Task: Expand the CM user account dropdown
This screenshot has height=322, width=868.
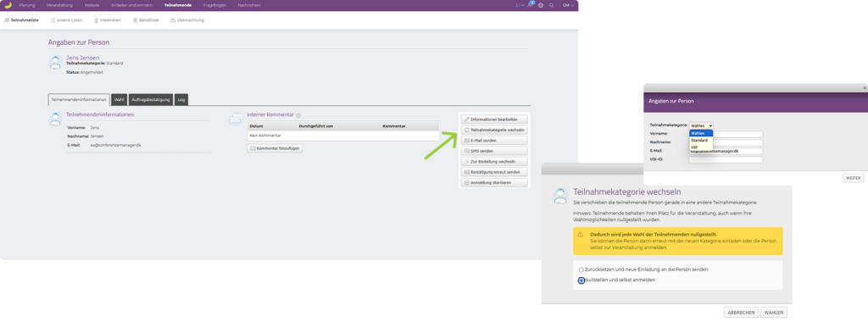Action: (568, 5)
